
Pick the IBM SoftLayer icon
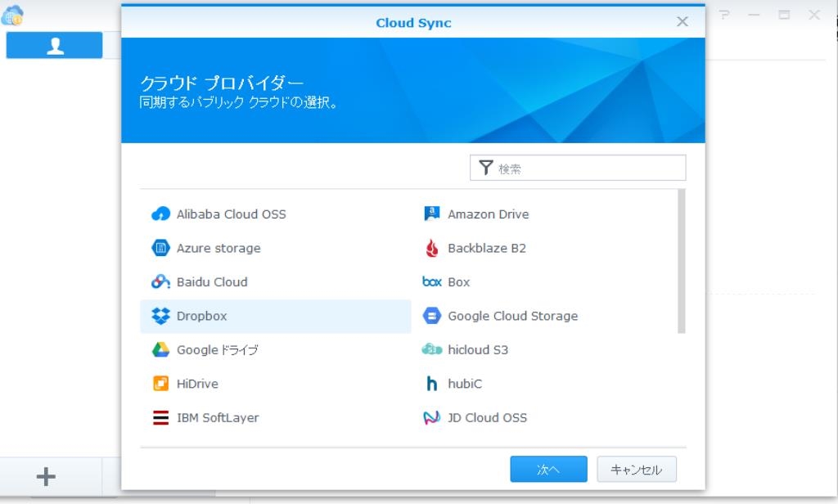coord(160,418)
